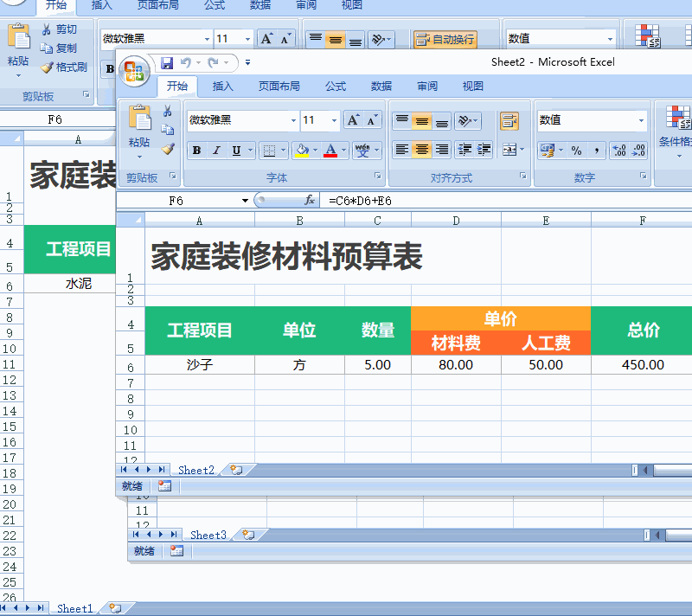The height and width of the screenshot is (616, 692).
Task: Select the Sheet3 worksheet tab
Action: (208, 535)
